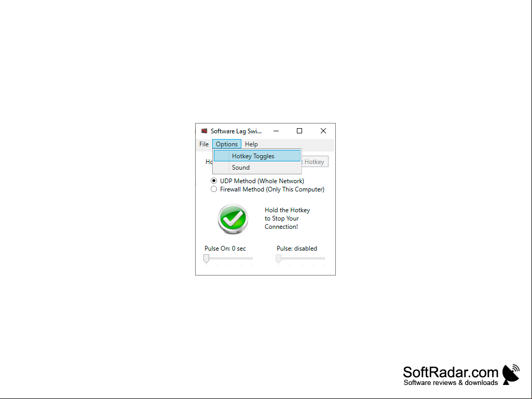
Task: Click the 'Pulse: disabled' label
Action: pos(297,249)
